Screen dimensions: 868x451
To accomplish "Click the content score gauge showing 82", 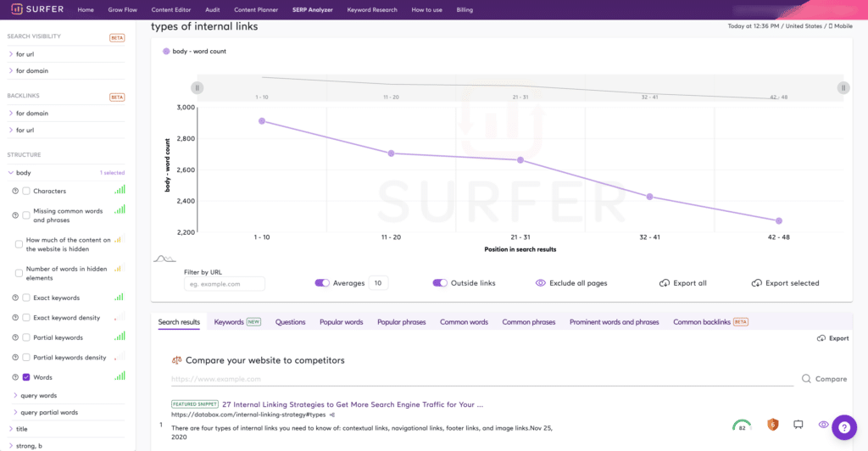I will pyautogui.click(x=742, y=425).
